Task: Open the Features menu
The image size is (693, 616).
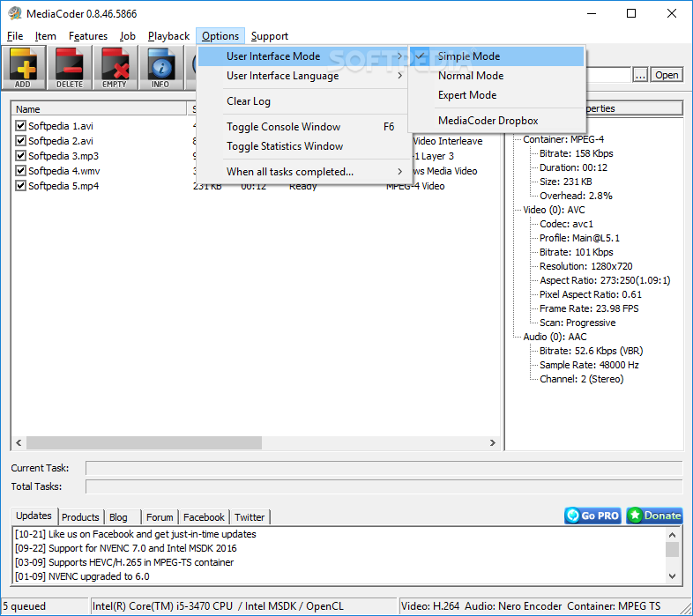Action: click(88, 36)
